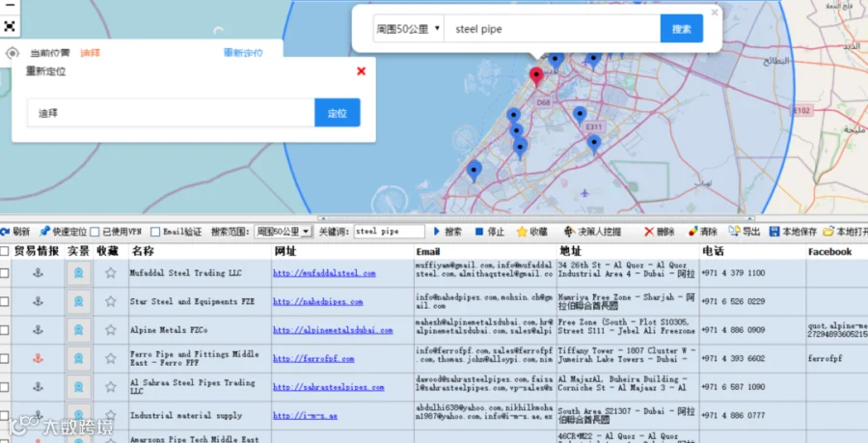Click the toolbar 搜索 play button
The image size is (868, 443).
(x=448, y=232)
